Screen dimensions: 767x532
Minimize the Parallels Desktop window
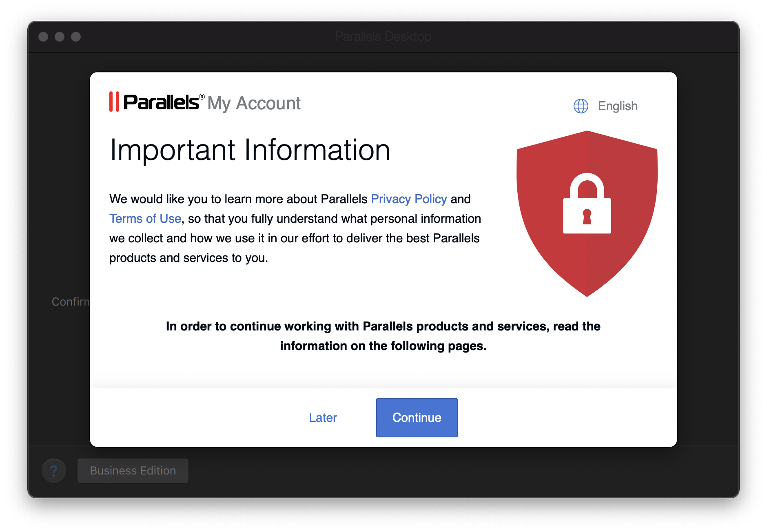coord(60,37)
